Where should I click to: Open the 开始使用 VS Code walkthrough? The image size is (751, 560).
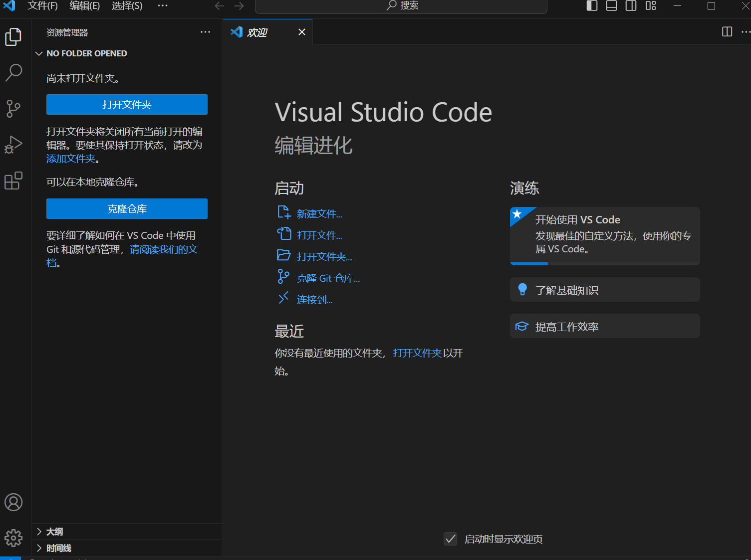click(x=605, y=236)
